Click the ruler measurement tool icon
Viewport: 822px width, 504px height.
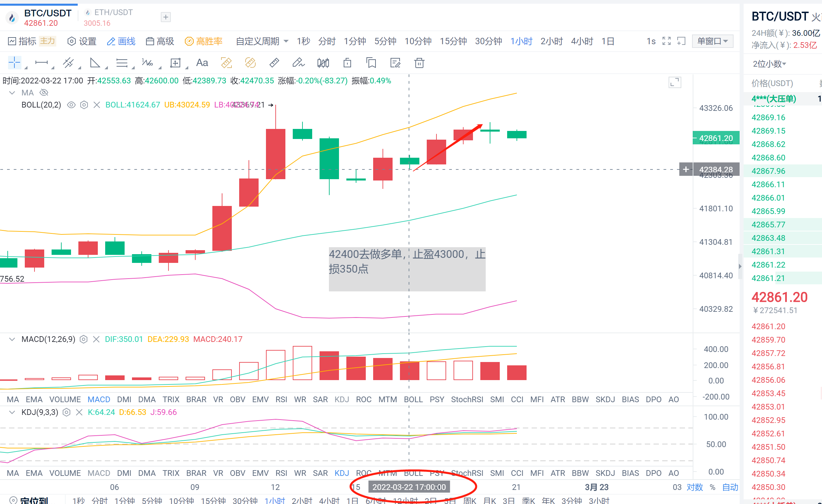pos(274,63)
